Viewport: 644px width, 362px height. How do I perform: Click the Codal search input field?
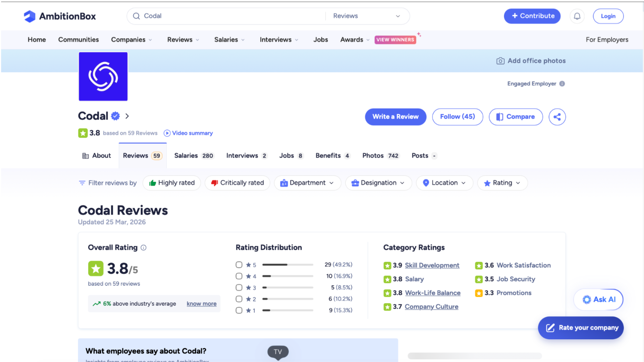231,16
